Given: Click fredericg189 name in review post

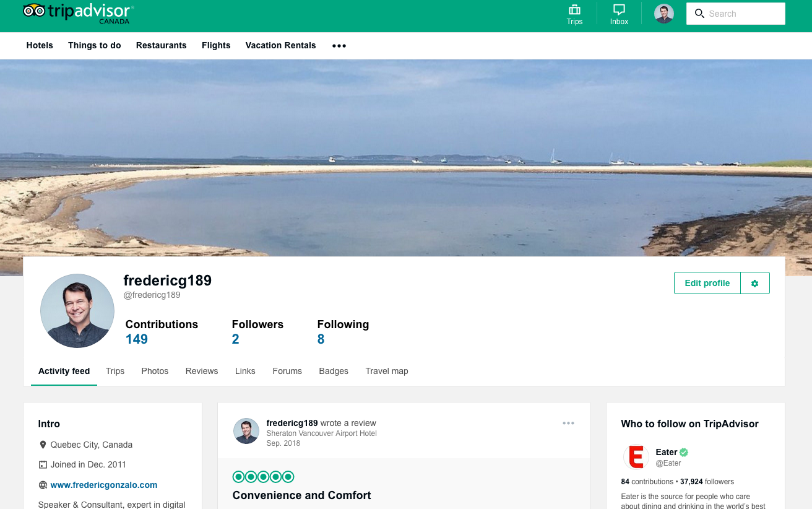Looking at the screenshot, I should (292, 423).
